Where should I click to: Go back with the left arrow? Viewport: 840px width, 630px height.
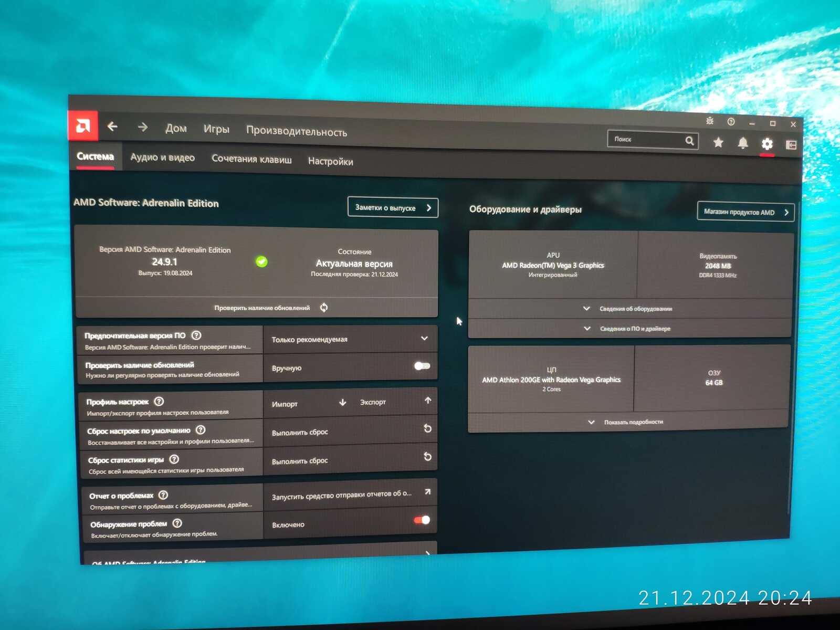click(112, 127)
